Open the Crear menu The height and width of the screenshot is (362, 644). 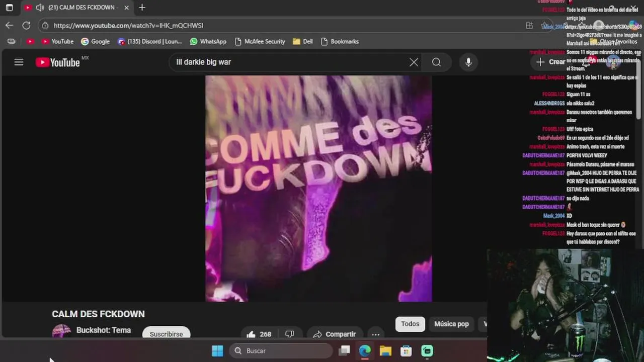(x=550, y=62)
